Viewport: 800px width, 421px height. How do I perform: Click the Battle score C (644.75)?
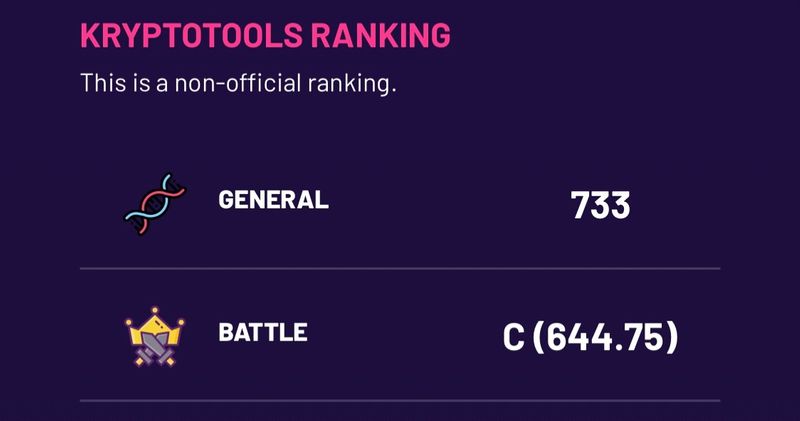[x=590, y=336]
